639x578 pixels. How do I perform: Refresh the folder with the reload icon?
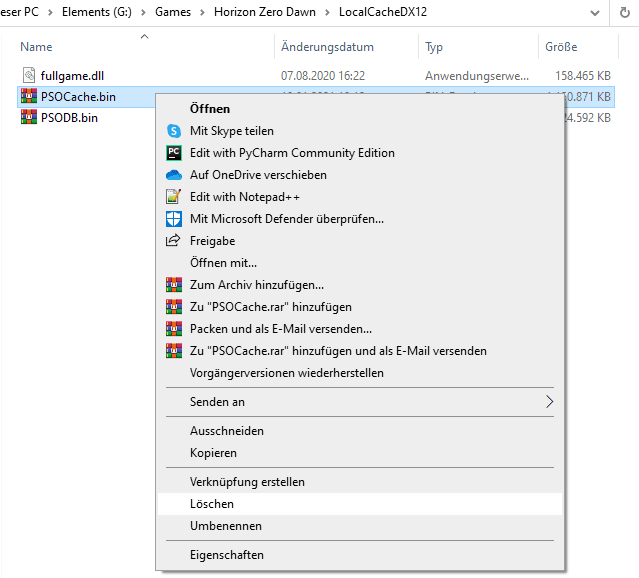(625, 13)
